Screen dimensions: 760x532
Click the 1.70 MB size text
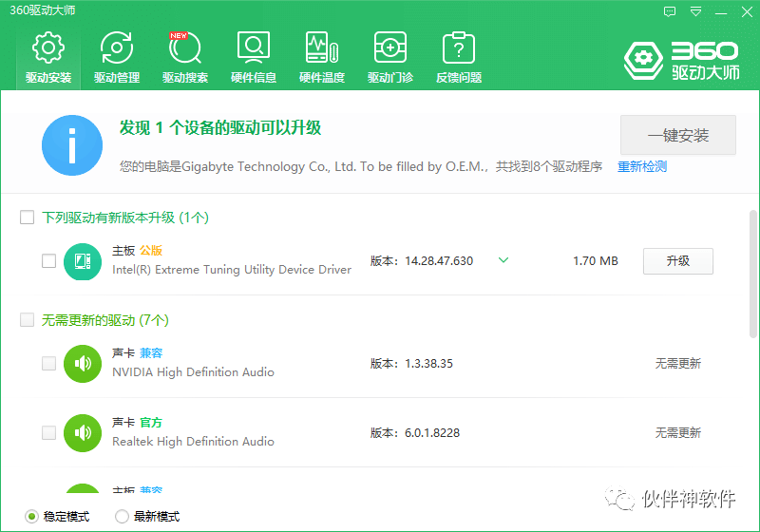coord(596,261)
